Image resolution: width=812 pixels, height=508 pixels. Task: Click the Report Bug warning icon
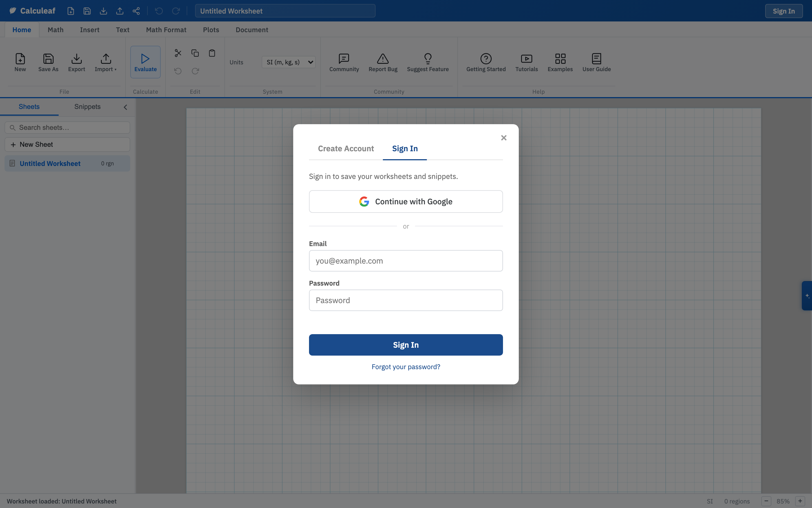click(x=383, y=62)
